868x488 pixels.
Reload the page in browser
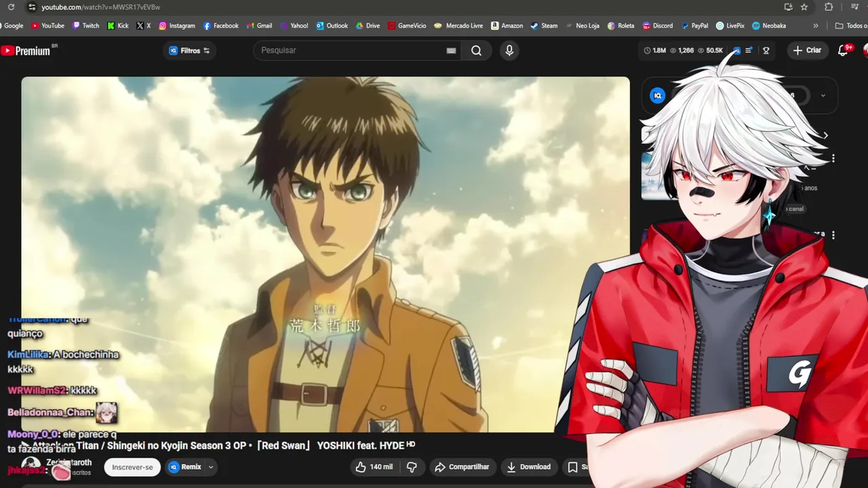(x=9, y=7)
